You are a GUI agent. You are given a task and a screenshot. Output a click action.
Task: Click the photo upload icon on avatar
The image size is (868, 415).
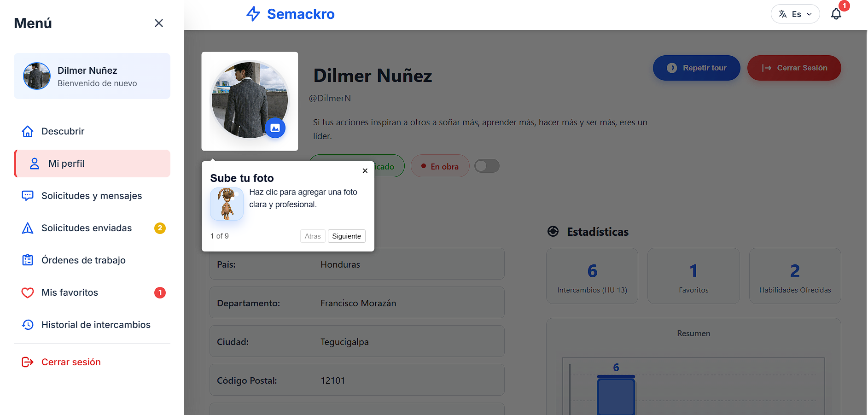click(275, 128)
